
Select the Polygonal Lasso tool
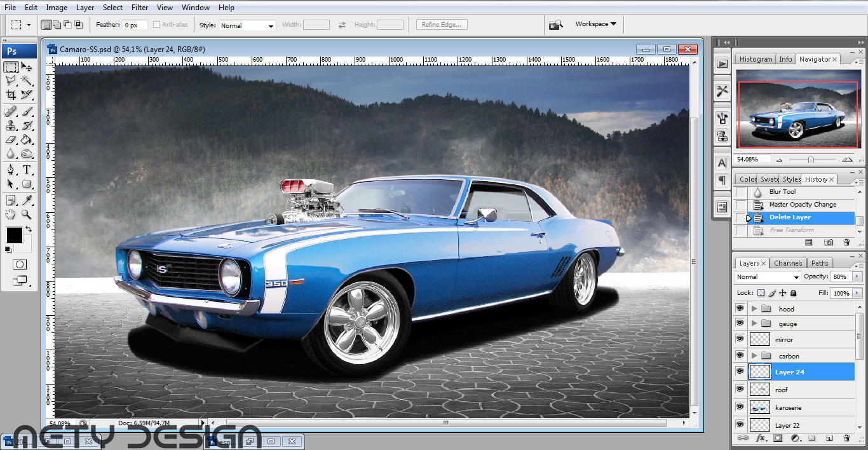11,81
